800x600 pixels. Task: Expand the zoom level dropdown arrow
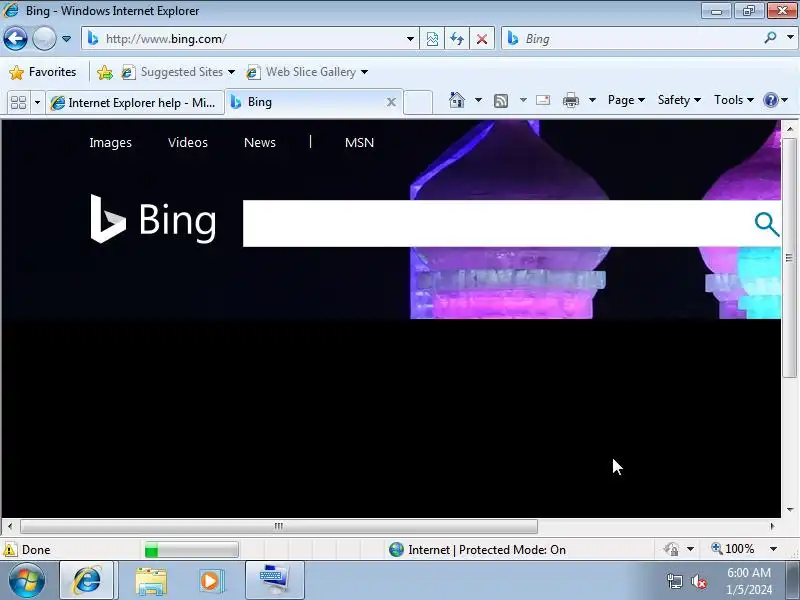click(773, 549)
